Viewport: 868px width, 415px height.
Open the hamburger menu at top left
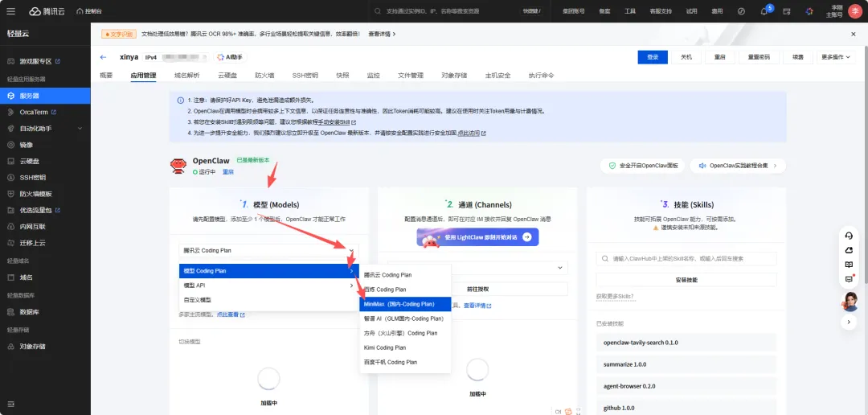(x=11, y=11)
